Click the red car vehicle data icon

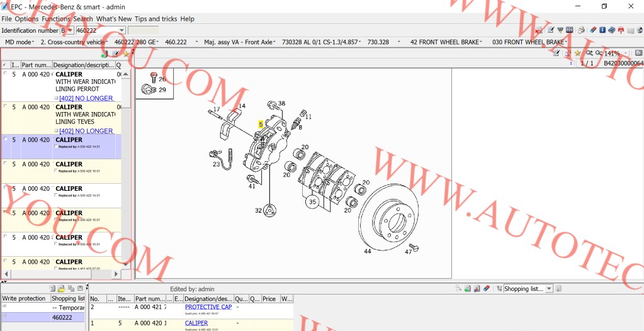(x=621, y=30)
